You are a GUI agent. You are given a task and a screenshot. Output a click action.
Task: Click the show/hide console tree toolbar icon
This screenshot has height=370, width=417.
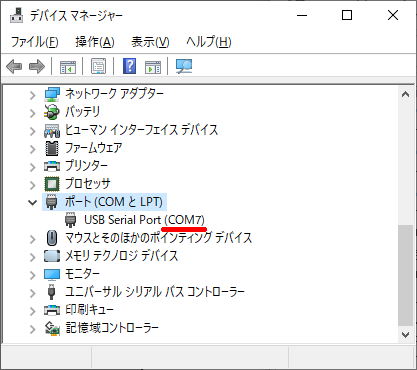coord(68,66)
